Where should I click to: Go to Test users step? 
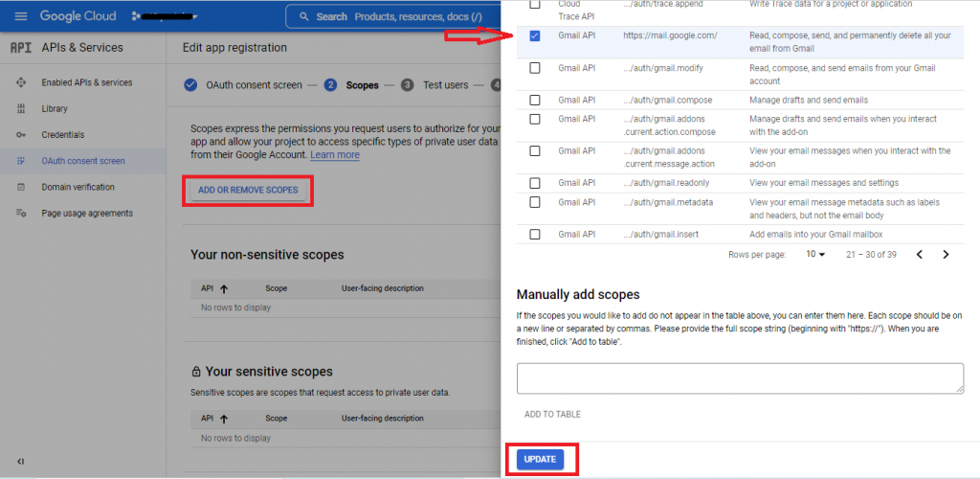pyautogui.click(x=446, y=85)
